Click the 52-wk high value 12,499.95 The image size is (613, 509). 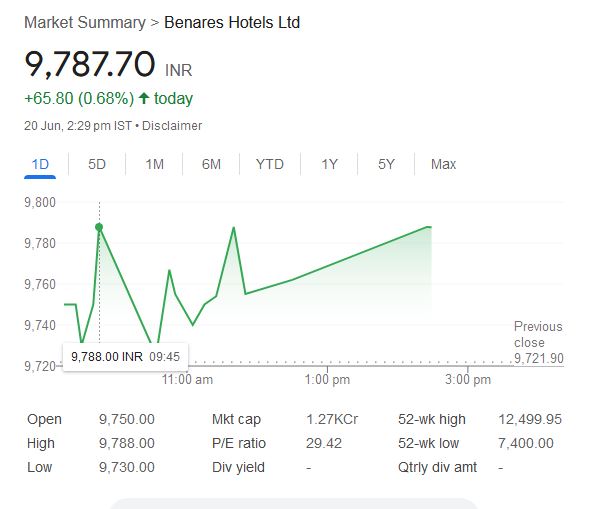point(528,419)
